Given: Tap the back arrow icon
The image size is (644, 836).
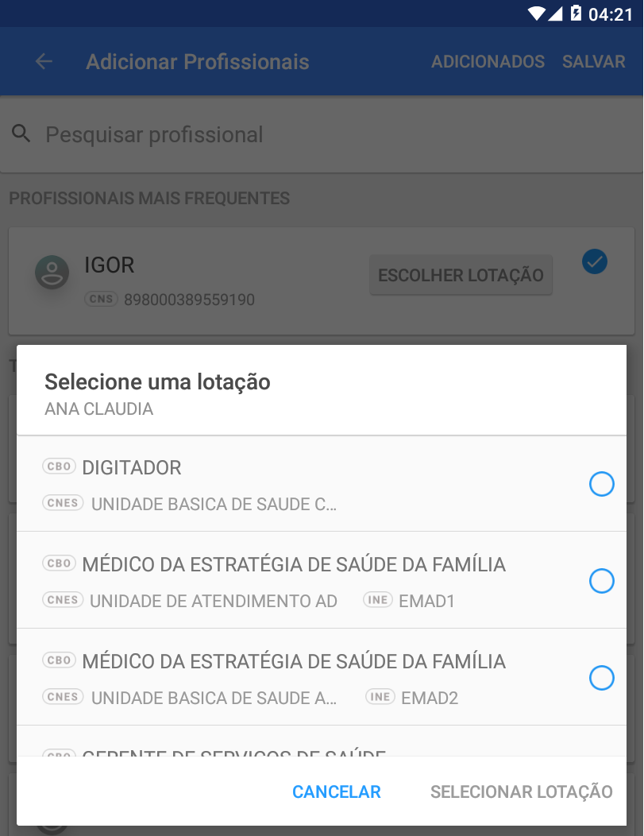Looking at the screenshot, I should tap(44, 62).
